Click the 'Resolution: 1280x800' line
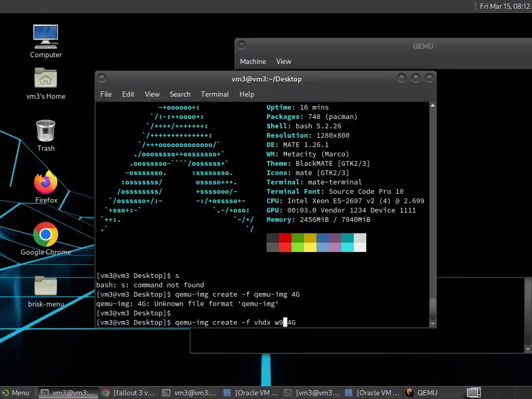Viewport: 532px width, 399px height. (x=308, y=136)
